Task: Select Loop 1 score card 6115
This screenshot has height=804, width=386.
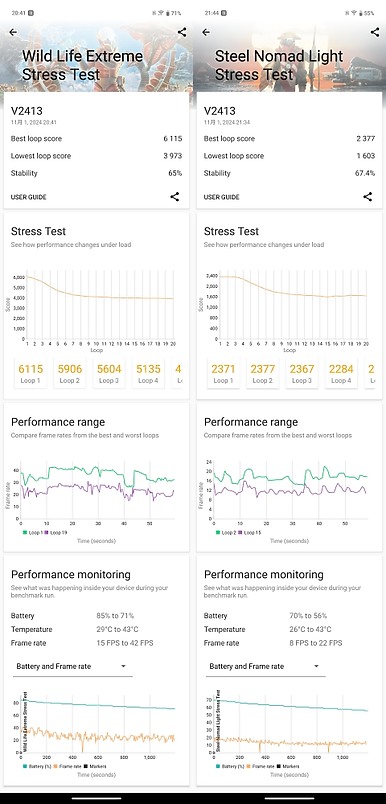Action: coord(31,373)
